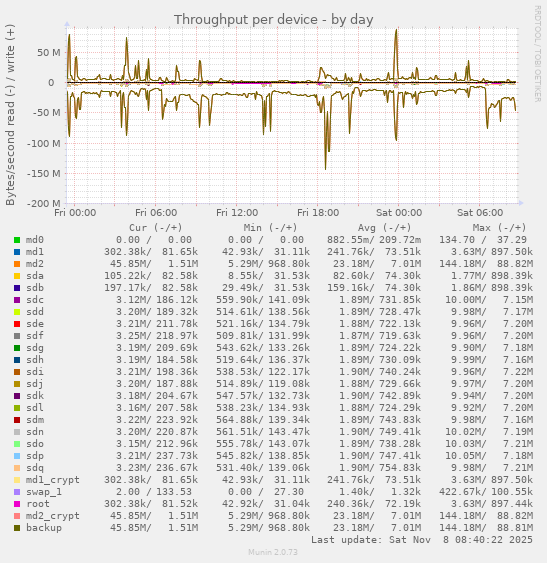Click sdd min value '514.61k/ 138.56k'

coord(263,312)
